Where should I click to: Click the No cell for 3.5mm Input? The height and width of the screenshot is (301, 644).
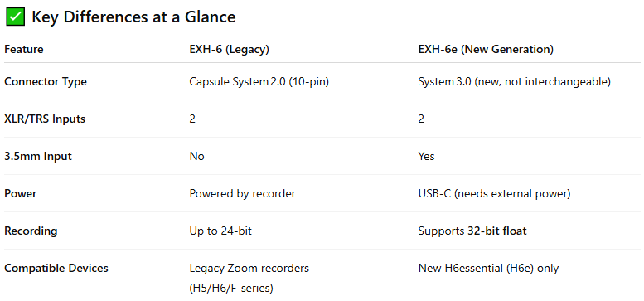pyautogui.click(x=196, y=157)
